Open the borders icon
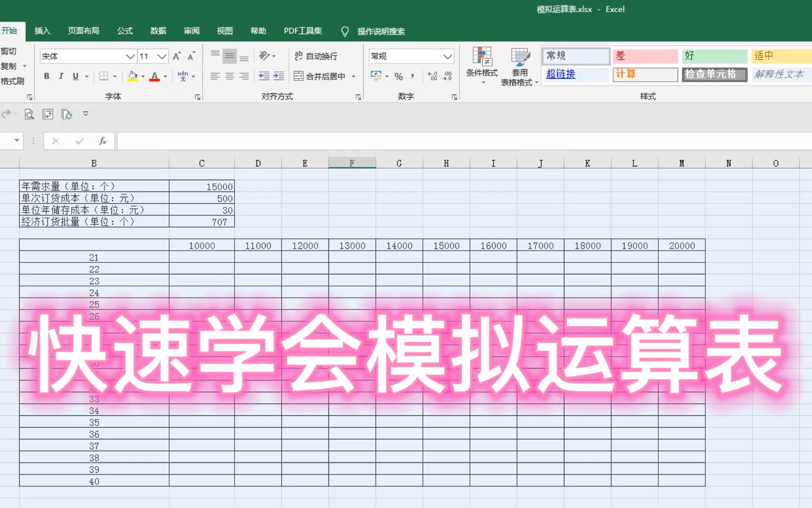 (x=104, y=76)
